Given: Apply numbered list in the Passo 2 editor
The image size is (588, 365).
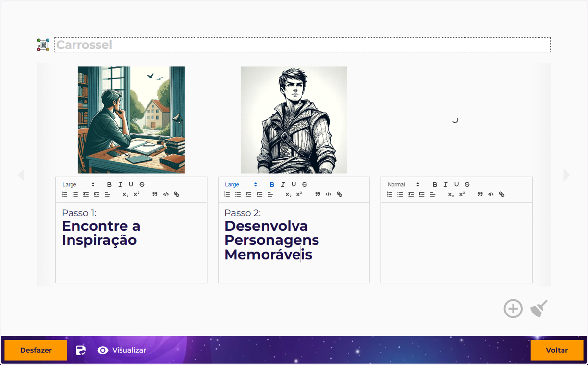Looking at the screenshot, I should [x=227, y=195].
